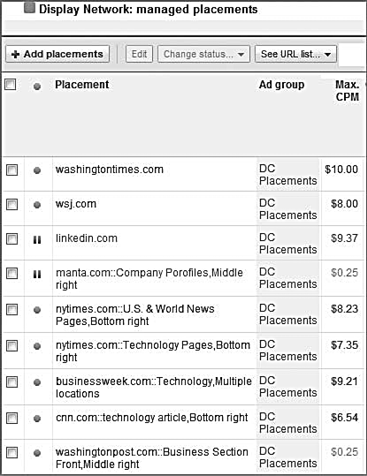Click the active status dot for washingtontimes.com
Viewport: 367px width, 476px height.
click(x=37, y=171)
